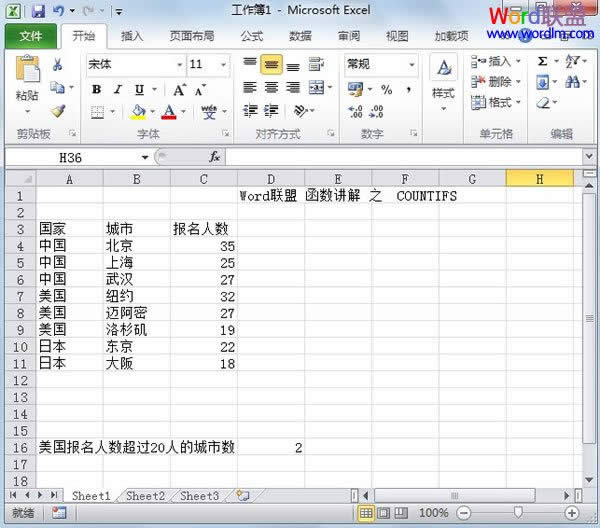Open the number format dropdown showing 常规
The image size is (600, 528).
pyautogui.click(x=413, y=64)
